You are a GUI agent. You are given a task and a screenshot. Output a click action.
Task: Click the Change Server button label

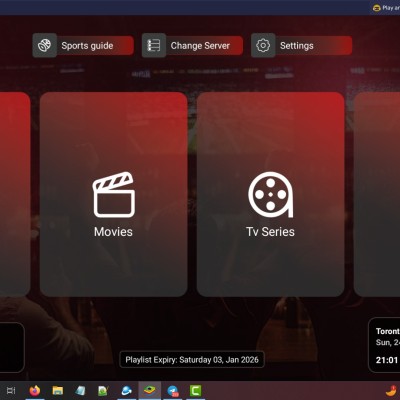(200, 46)
